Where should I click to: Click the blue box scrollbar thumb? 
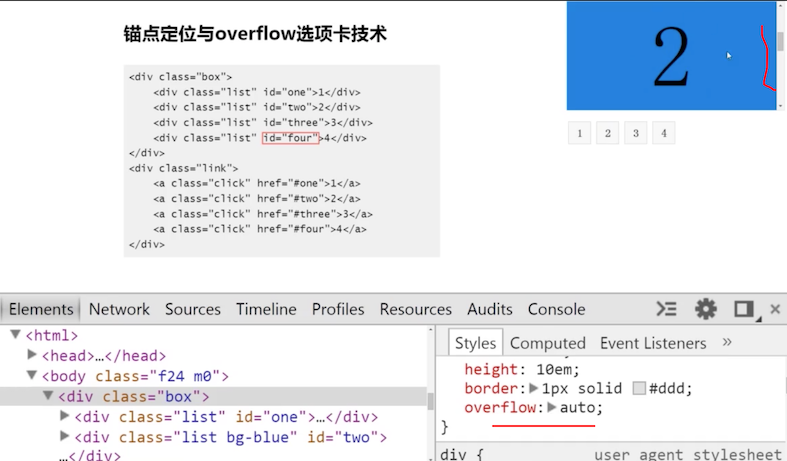(x=780, y=41)
